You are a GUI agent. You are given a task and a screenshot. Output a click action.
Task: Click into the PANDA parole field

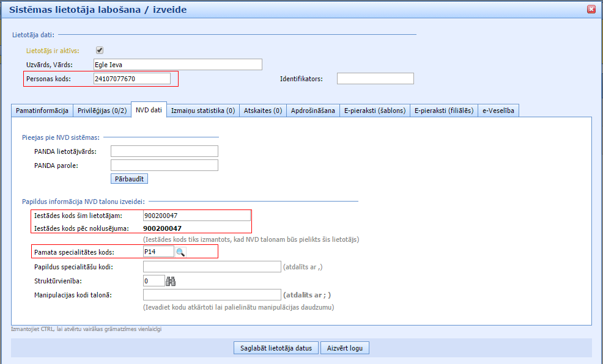[165, 165]
